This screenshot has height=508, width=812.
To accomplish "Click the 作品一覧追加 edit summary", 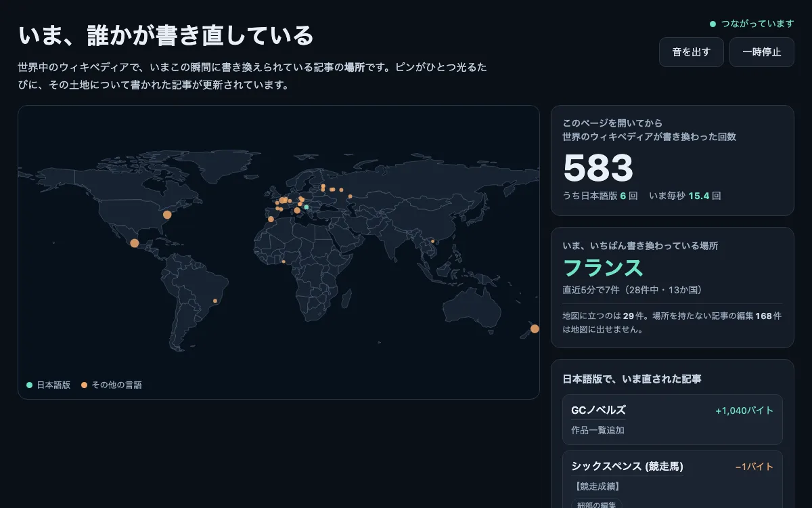I will [597, 430].
